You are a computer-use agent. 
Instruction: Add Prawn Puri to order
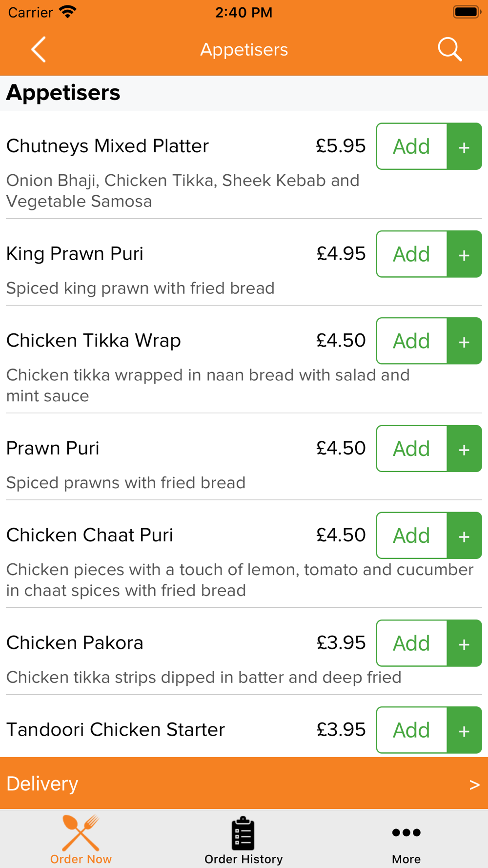[412, 449]
